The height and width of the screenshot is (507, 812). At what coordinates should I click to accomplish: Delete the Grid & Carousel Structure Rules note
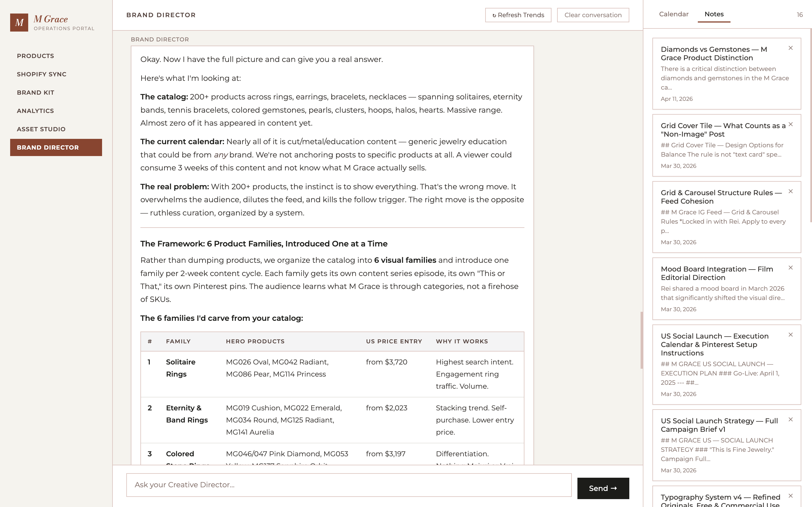(x=791, y=192)
